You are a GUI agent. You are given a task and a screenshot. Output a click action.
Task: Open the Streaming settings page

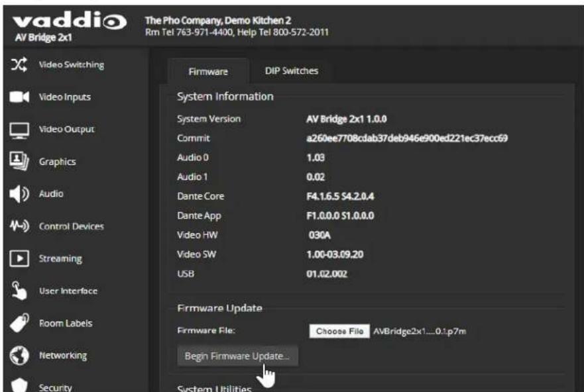(60, 258)
